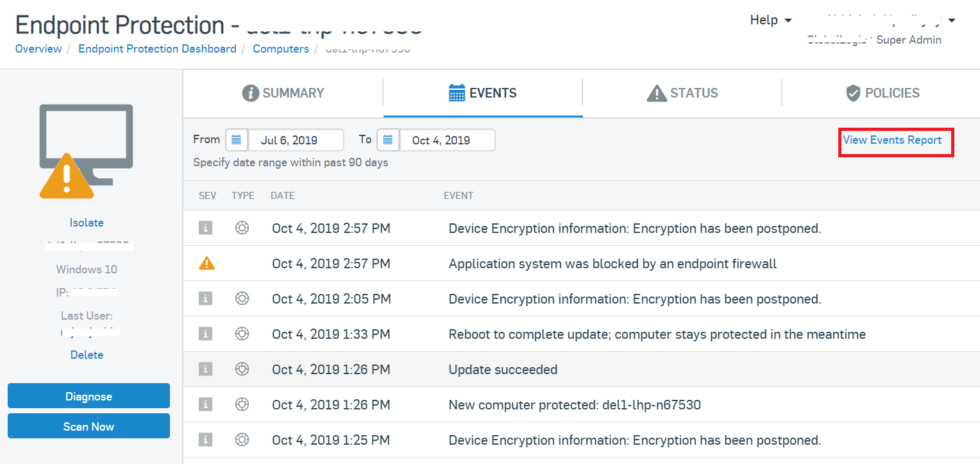
Task: Click type icon for New computer protected row
Action: [242, 404]
